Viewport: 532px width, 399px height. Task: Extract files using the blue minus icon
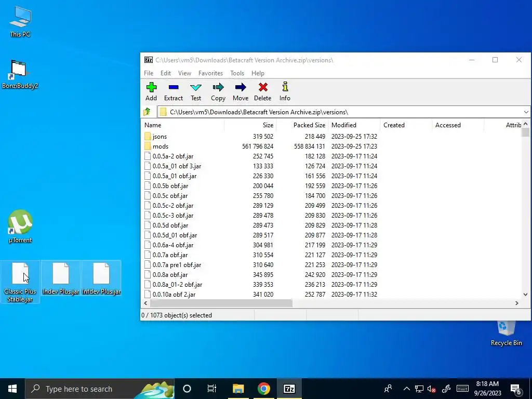pyautogui.click(x=174, y=91)
